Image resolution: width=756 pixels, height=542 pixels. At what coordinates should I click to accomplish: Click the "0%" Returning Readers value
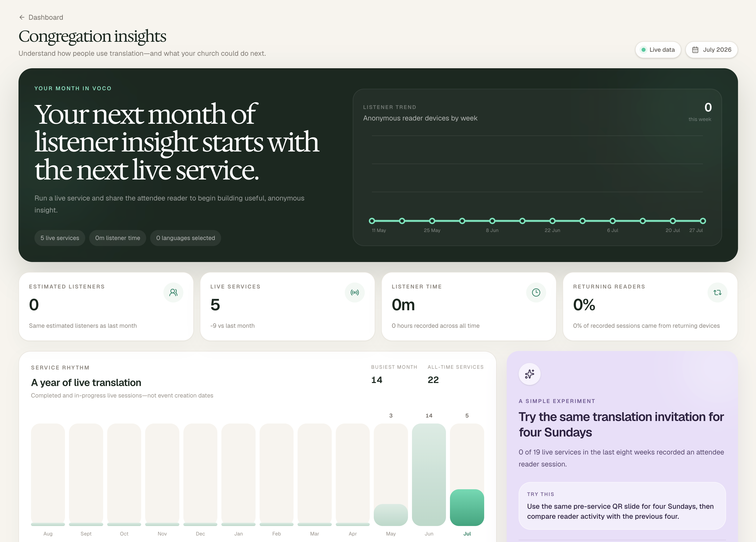[584, 304]
